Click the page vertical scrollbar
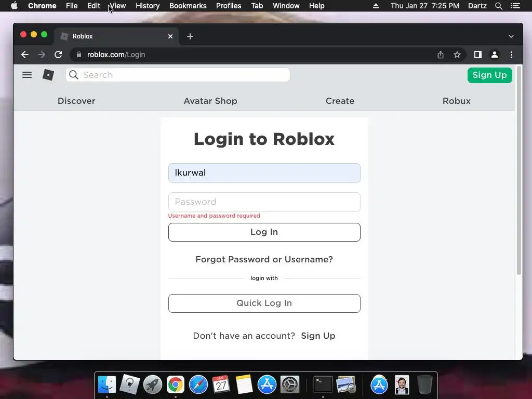 (519, 170)
